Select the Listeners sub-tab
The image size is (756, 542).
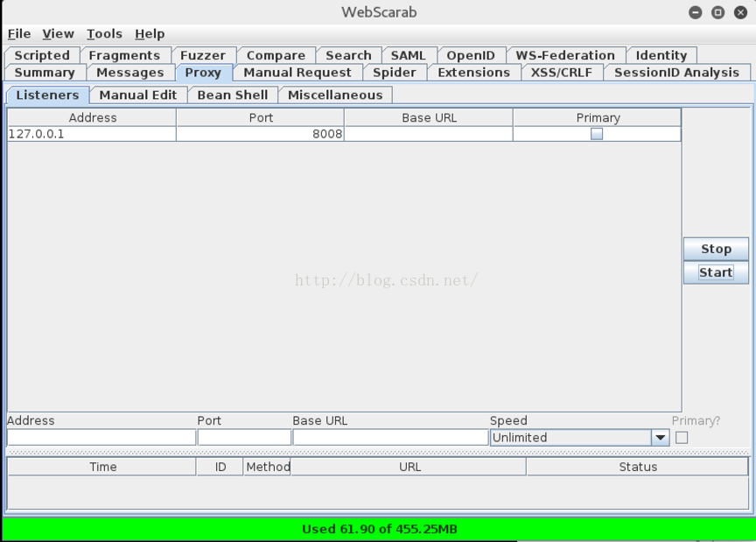tap(48, 95)
